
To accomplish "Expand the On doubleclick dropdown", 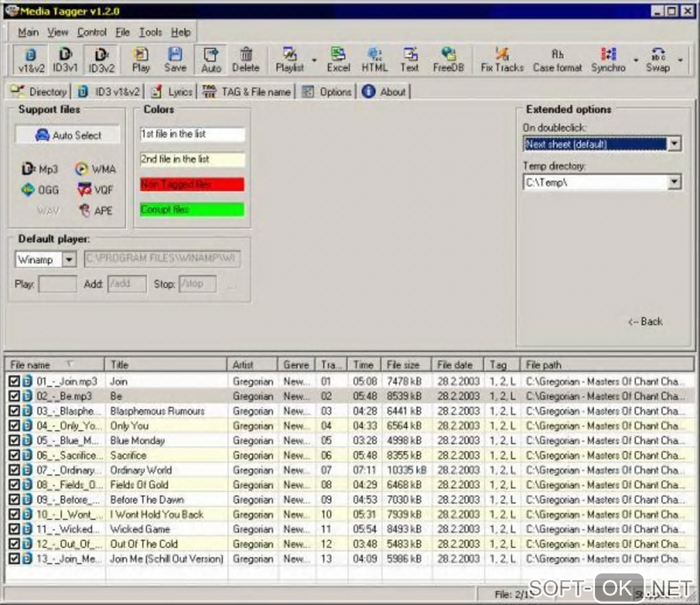I will (x=674, y=144).
